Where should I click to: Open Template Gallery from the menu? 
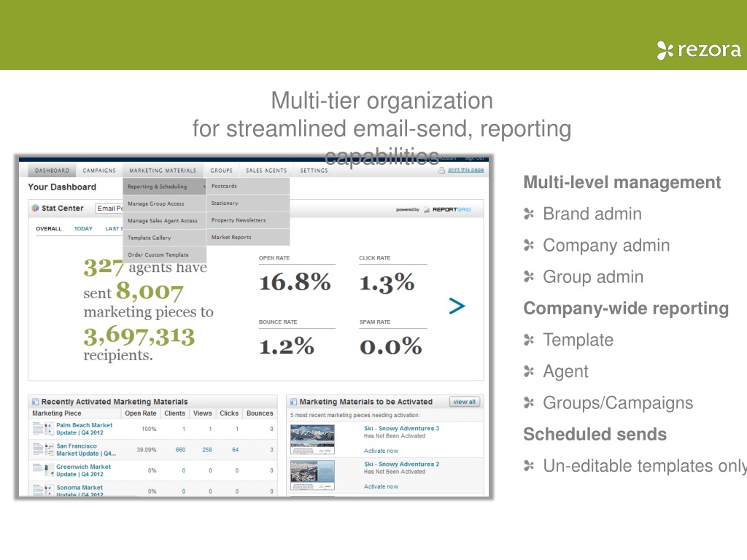164,238
